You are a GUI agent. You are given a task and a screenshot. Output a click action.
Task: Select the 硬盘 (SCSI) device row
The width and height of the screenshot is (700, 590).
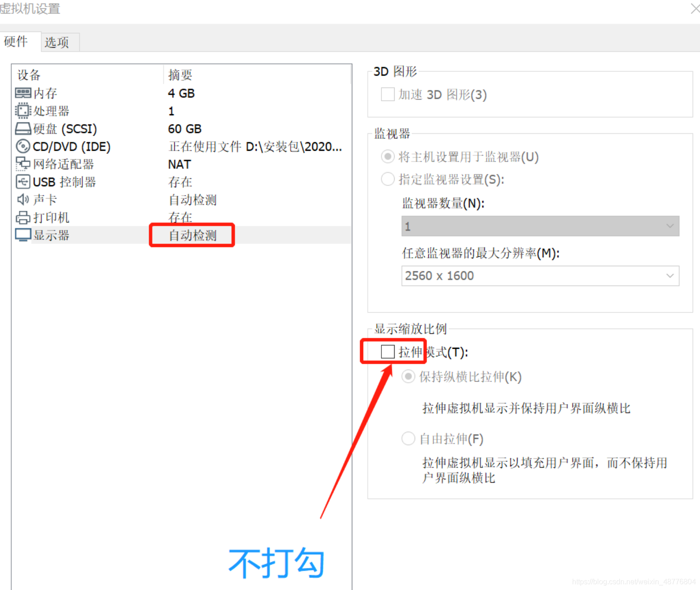pos(182,129)
